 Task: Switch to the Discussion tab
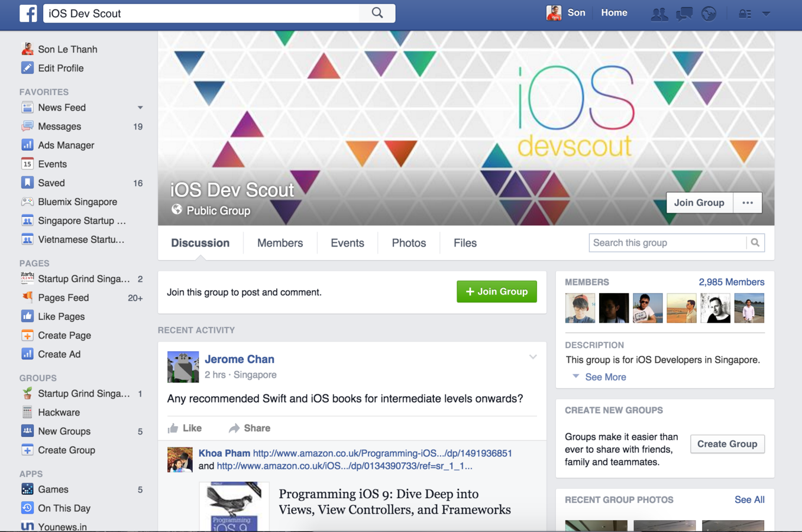coord(200,243)
